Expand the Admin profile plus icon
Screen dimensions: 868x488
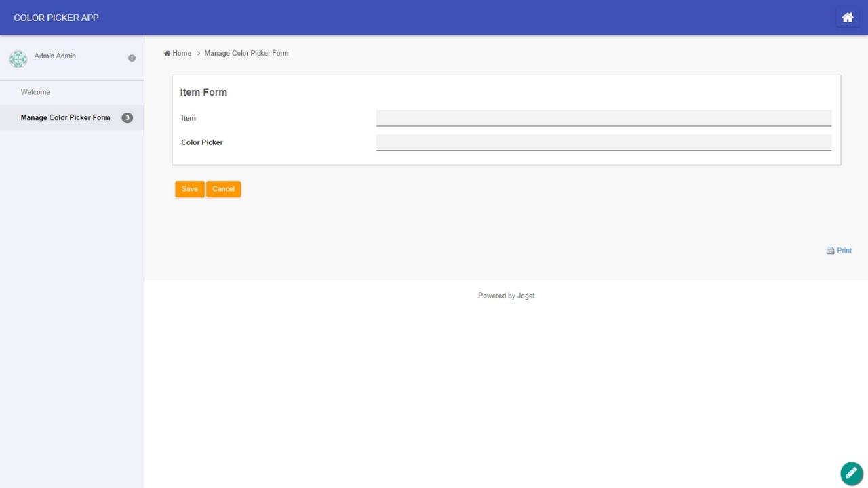[x=132, y=58]
